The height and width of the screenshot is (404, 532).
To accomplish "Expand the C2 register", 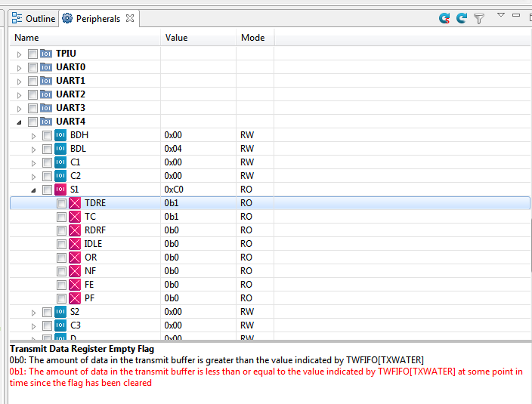I will tap(33, 176).
